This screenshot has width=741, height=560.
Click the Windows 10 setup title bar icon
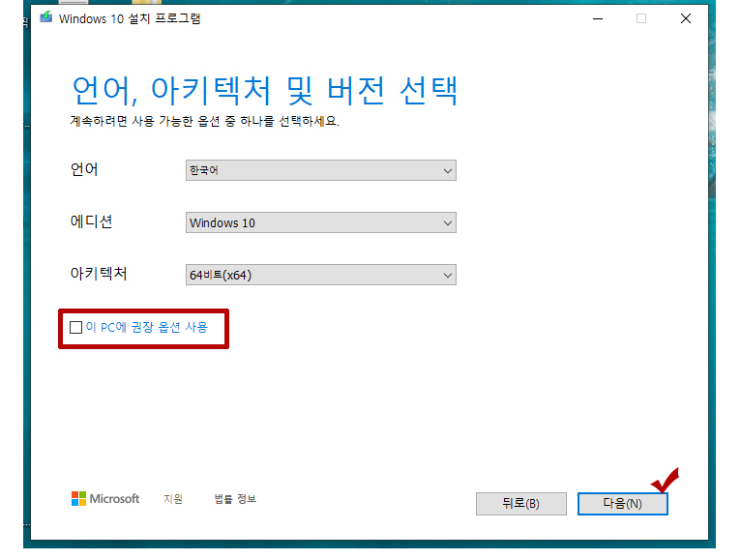45,18
